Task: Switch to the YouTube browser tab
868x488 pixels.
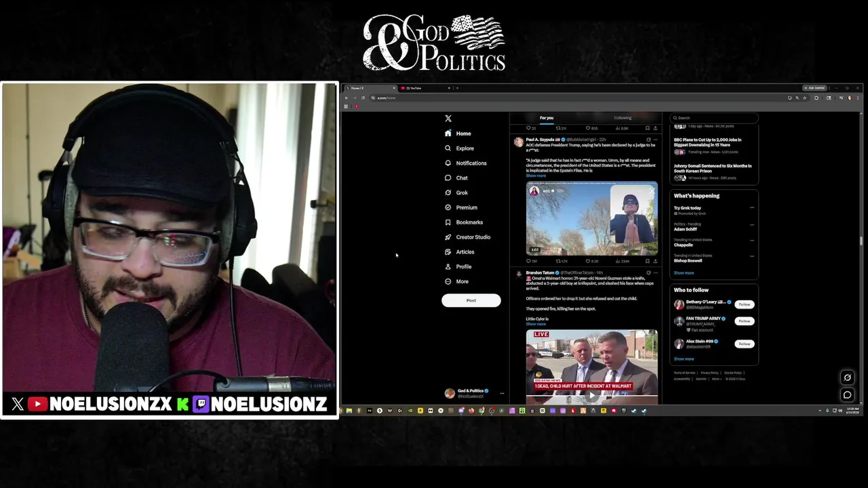Action: coord(424,88)
